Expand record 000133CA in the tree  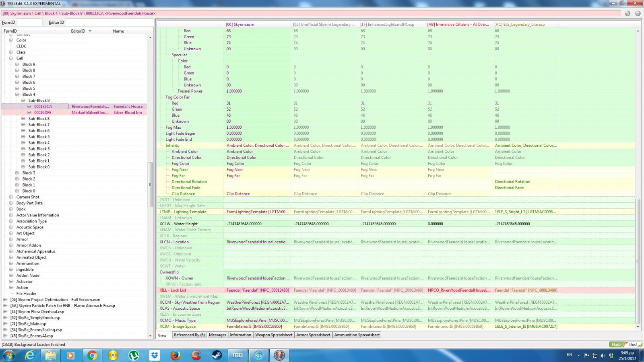click(29, 107)
